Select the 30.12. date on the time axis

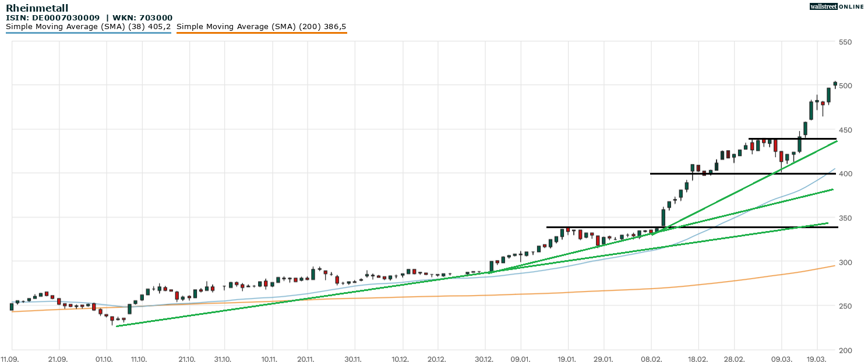tap(485, 359)
